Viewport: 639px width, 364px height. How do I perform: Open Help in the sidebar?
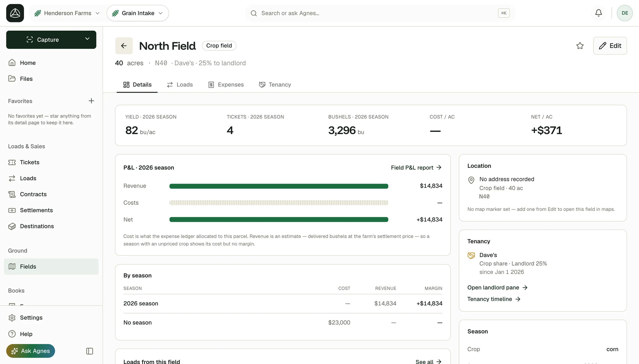(51, 334)
